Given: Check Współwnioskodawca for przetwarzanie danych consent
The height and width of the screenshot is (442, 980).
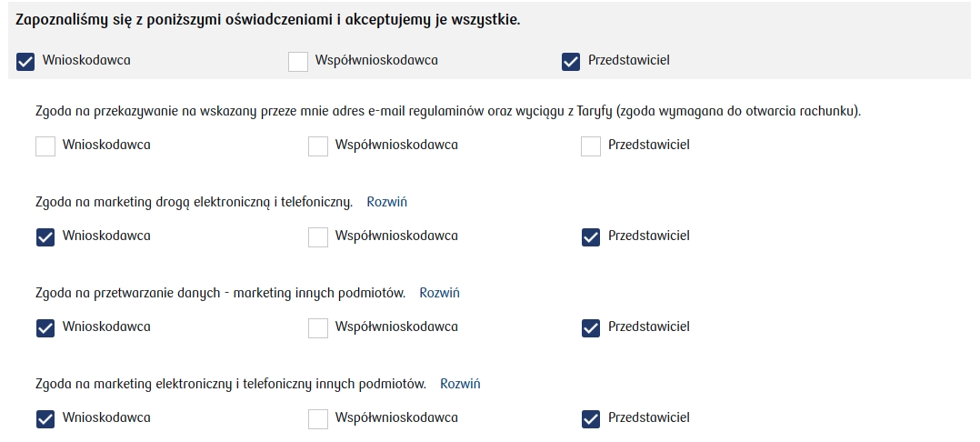Looking at the screenshot, I should (x=318, y=327).
